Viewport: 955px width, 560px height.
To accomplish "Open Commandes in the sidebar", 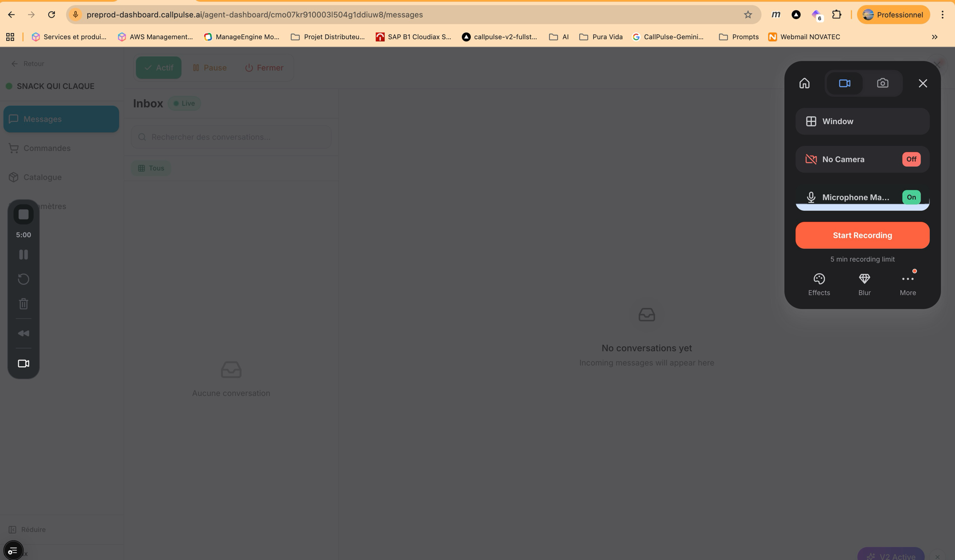I will 47,148.
